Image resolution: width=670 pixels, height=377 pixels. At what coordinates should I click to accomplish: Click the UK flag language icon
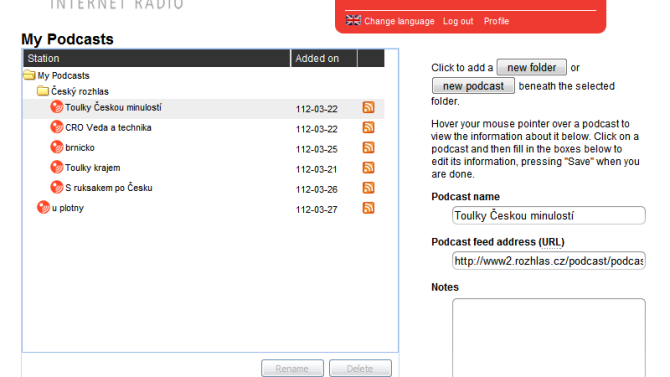(x=353, y=20)
